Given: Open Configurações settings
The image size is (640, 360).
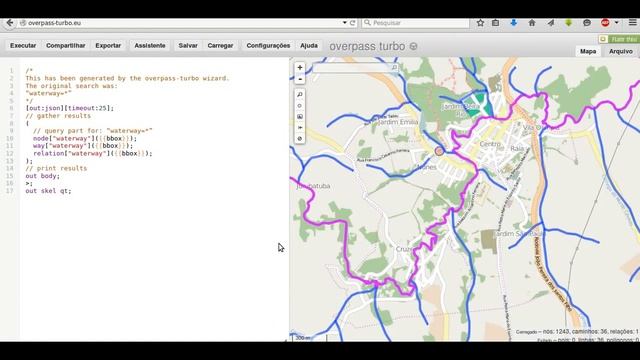Looking at the screenshot, I should (268, 46).
